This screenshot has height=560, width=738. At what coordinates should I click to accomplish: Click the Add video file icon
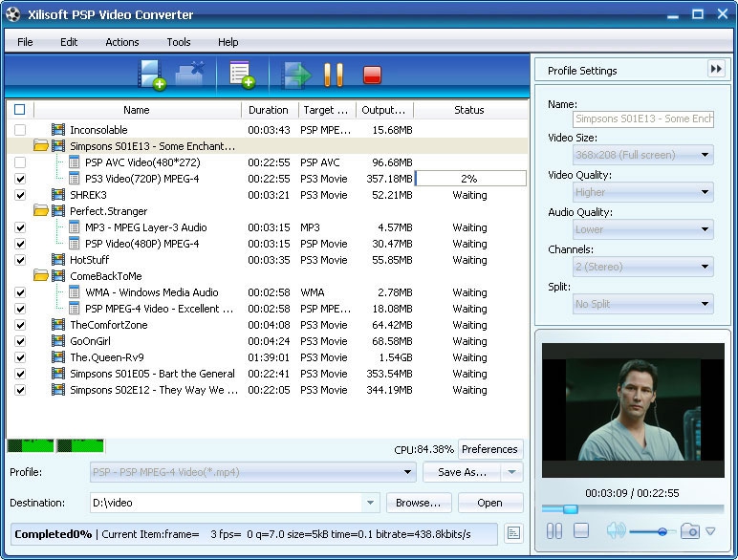click(151, 75)
